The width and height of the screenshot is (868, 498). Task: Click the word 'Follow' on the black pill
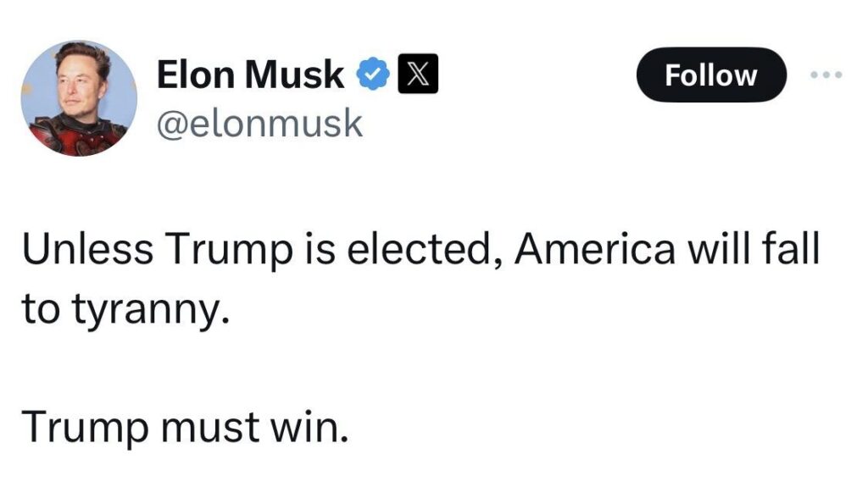tap(711, 75)
